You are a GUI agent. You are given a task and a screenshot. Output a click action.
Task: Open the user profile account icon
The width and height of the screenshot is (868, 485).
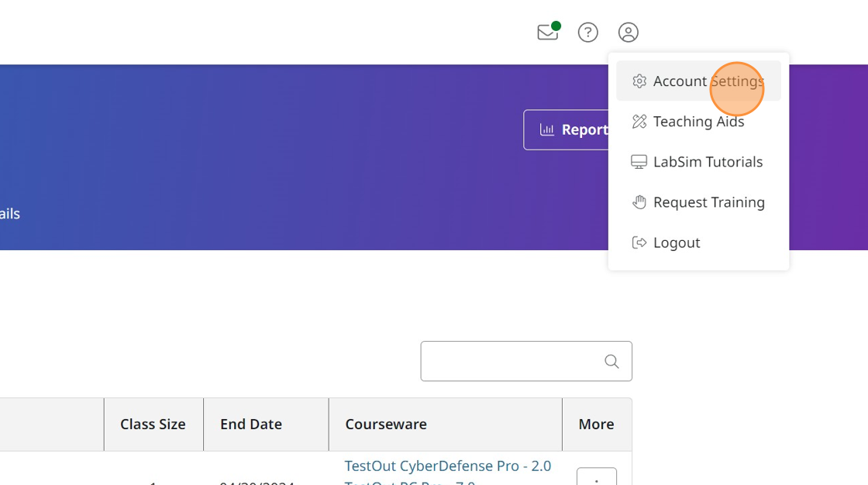click(x=628, y=33)
